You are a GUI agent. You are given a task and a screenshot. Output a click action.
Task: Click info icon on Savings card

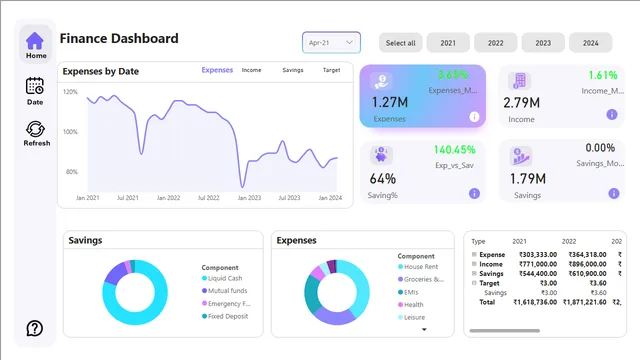(613, 193)
